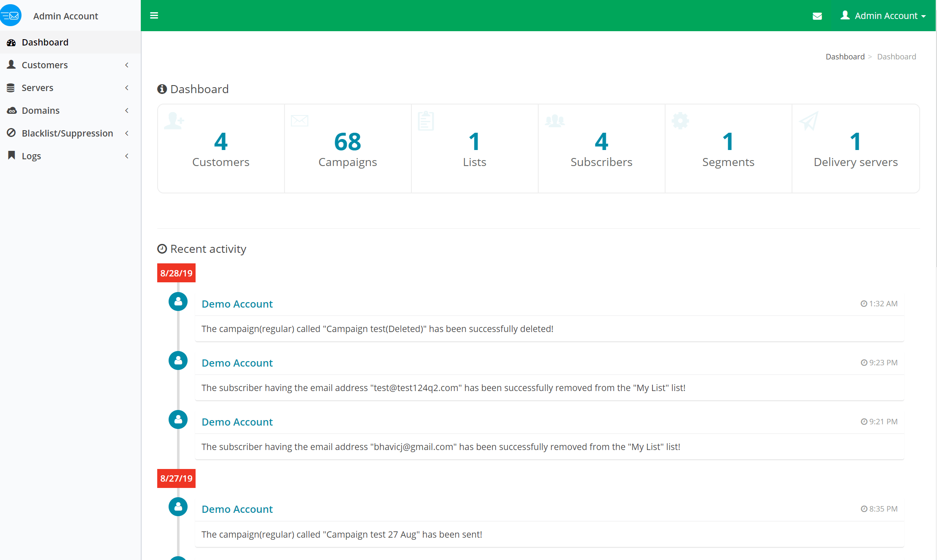Click the Servers icon in sidebar
Screen dimensions: 937x560
11,87
